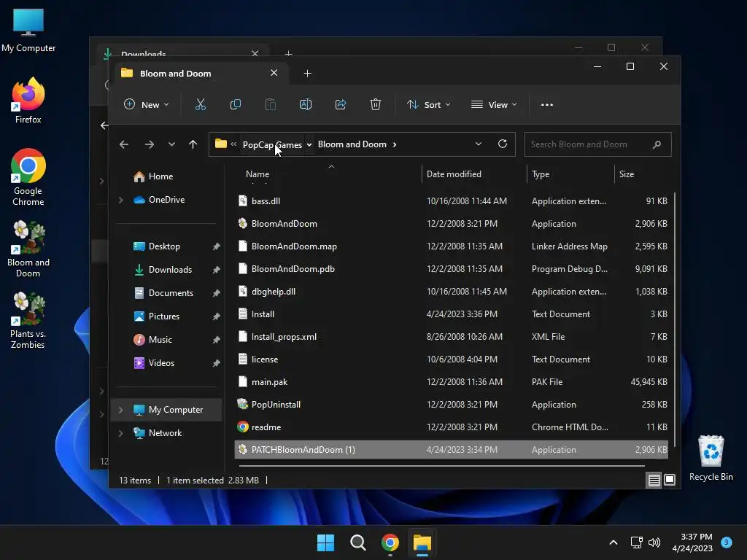Open Videos in navigation pane
The width and height of the screenshot is (747, 560).
point(161,363)
